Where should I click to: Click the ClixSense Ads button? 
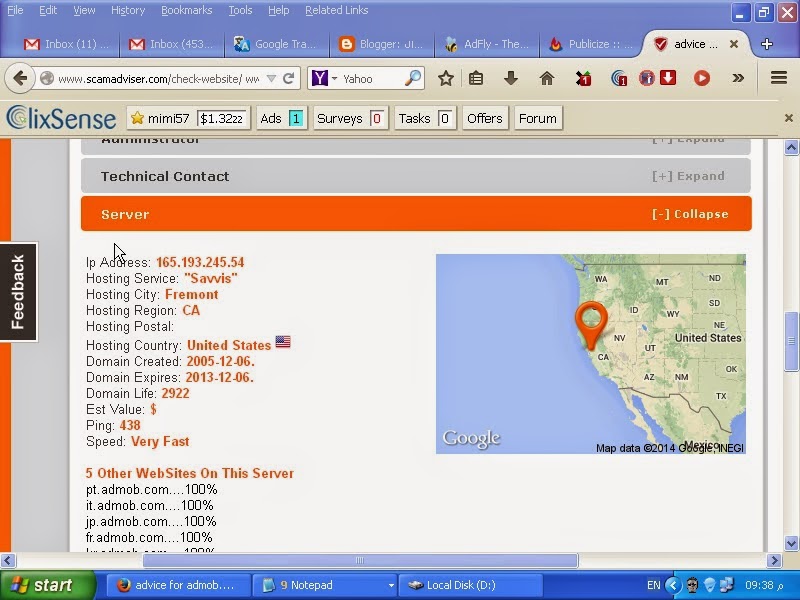281,118
